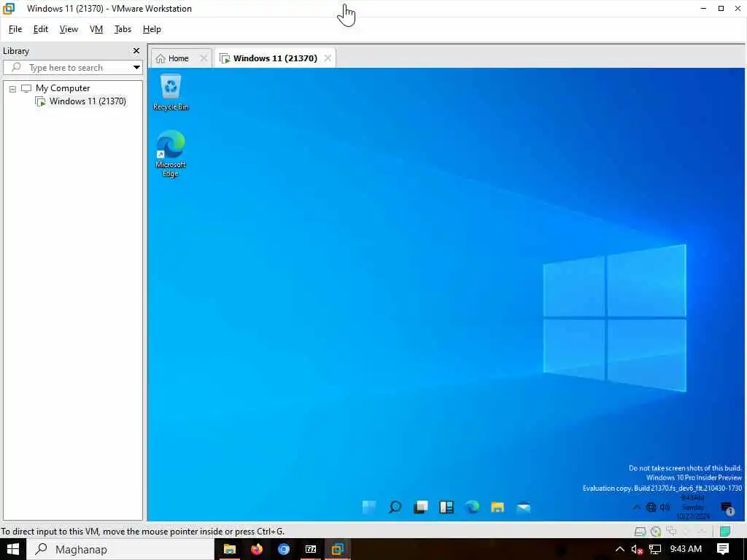
Task: Open the Help menu
Action: (152, 29)
